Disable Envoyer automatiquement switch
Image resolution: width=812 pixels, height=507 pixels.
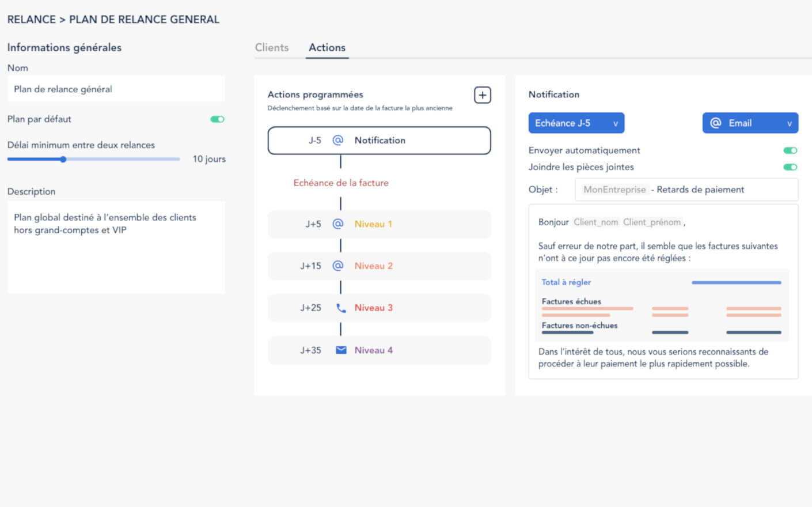tap(790, 150)
